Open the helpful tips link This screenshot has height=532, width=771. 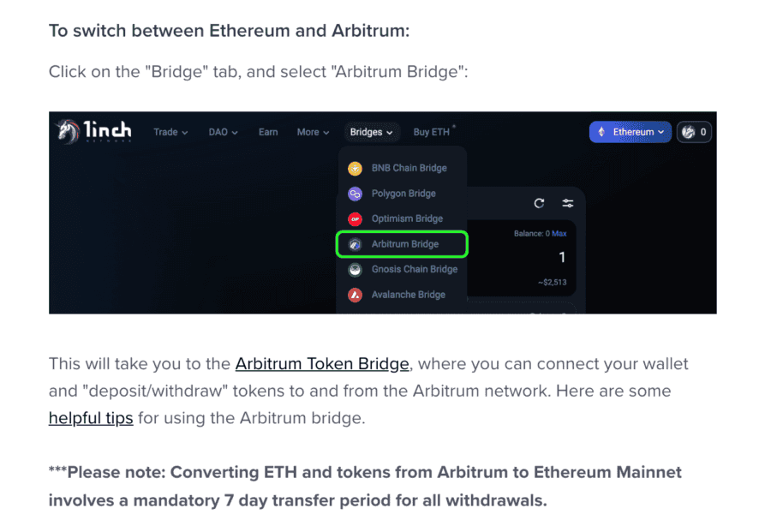[x=91, y=418]
